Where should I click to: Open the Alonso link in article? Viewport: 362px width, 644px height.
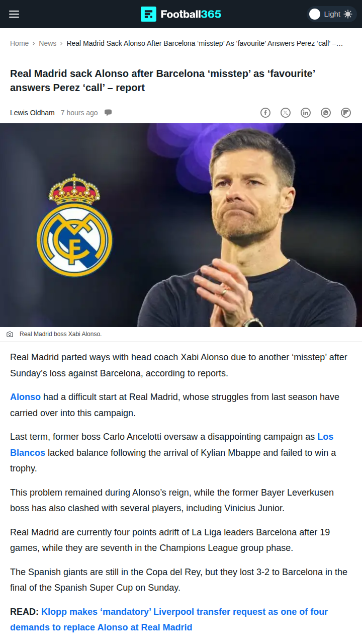pos(25,397)
